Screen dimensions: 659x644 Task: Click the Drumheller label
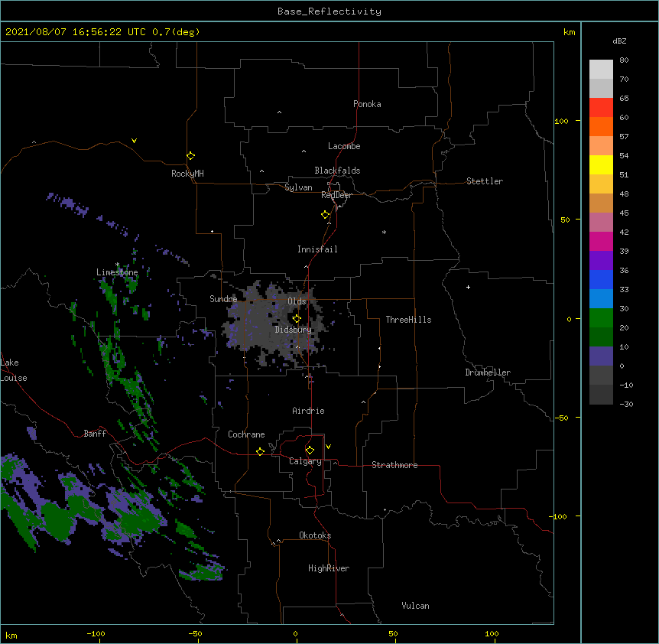(x=488, y=372)
